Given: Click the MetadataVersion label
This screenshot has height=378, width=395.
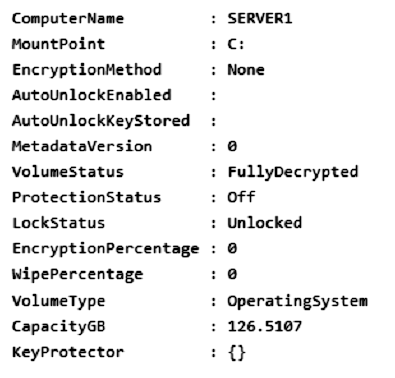Looking at the screenshot, I should click(82, 146).
